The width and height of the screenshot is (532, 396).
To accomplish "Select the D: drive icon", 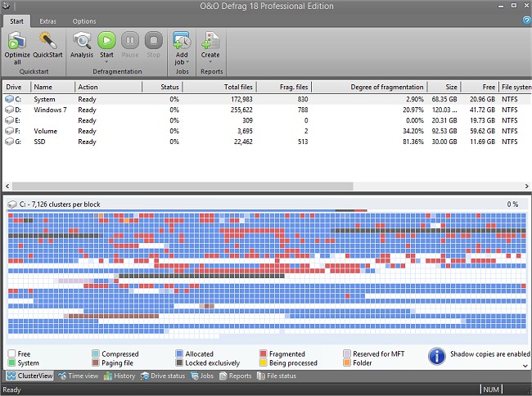I will [x=10, y=110].
